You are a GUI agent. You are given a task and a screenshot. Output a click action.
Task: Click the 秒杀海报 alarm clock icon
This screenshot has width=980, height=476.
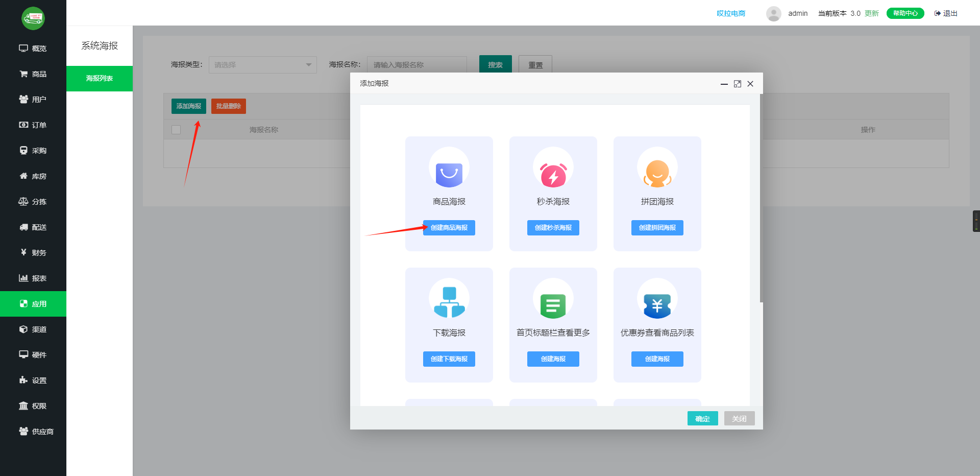[553, 168]
